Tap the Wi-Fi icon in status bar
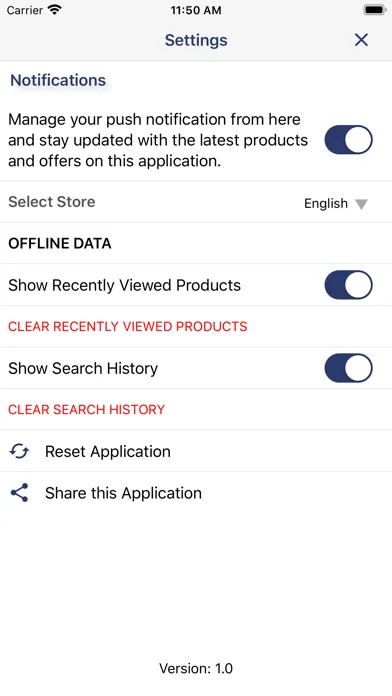This screenshot has height=696, width=392. pos(55,10)
